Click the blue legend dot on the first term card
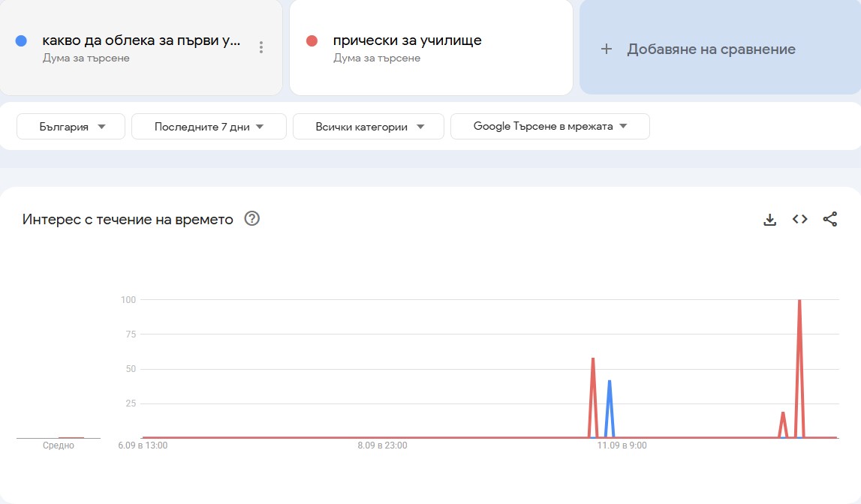The height and width of the screenshot is (504, 861). pyautogui.click(x=21, y=40)
